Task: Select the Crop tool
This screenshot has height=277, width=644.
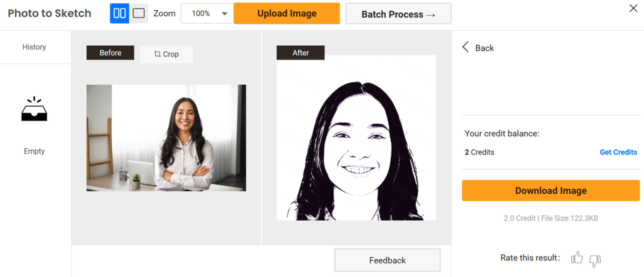Action: pos(166,54)
